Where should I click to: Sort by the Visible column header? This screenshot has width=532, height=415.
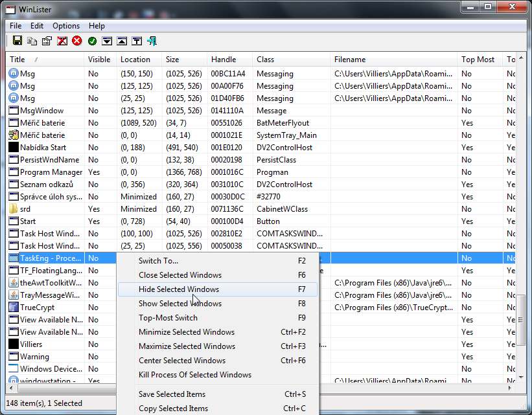click(x=100, y=60)
